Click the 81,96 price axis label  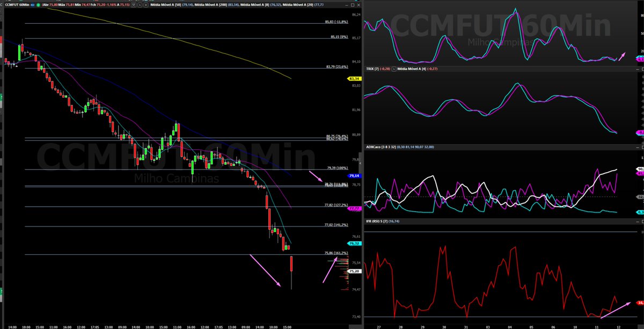point(356,110)
